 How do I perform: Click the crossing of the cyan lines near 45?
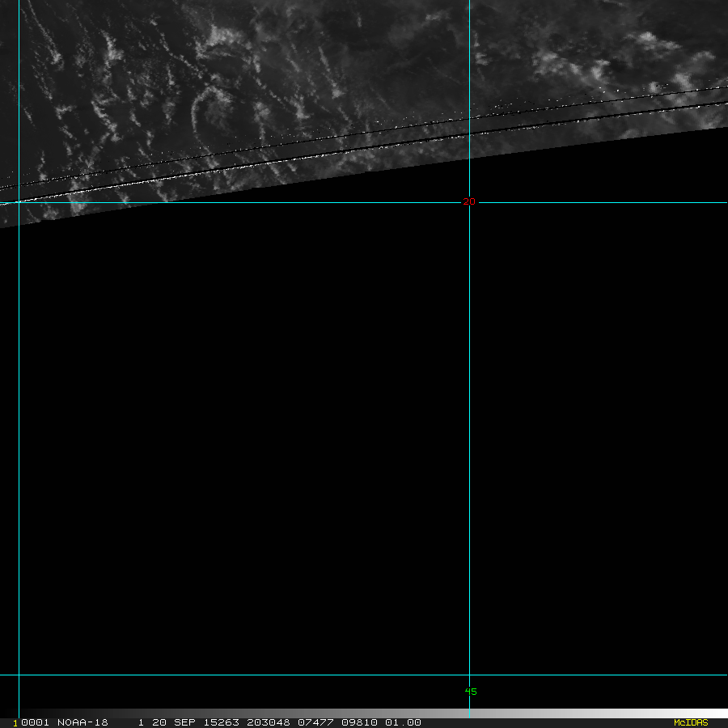(469, 675)
